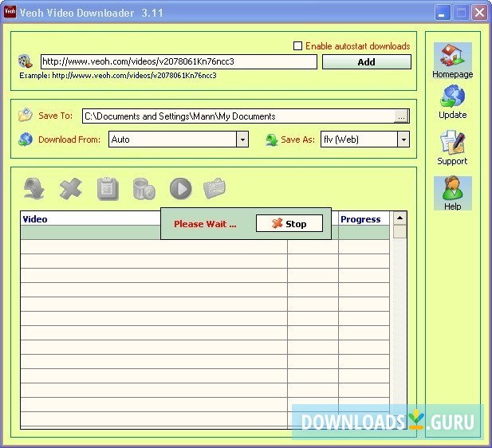
Task: Browse for save folder with ... button
Action: point(401,116)
